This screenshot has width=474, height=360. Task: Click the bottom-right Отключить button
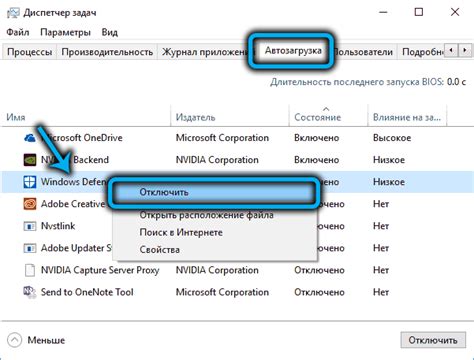click(x=433, y=340)
